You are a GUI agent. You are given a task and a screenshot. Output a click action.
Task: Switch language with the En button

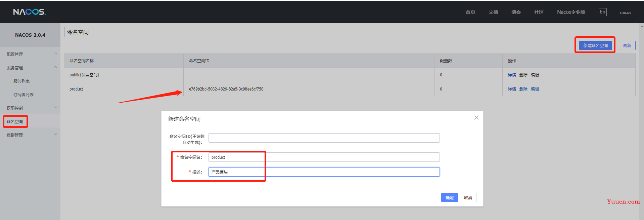[x=602, y=12]
